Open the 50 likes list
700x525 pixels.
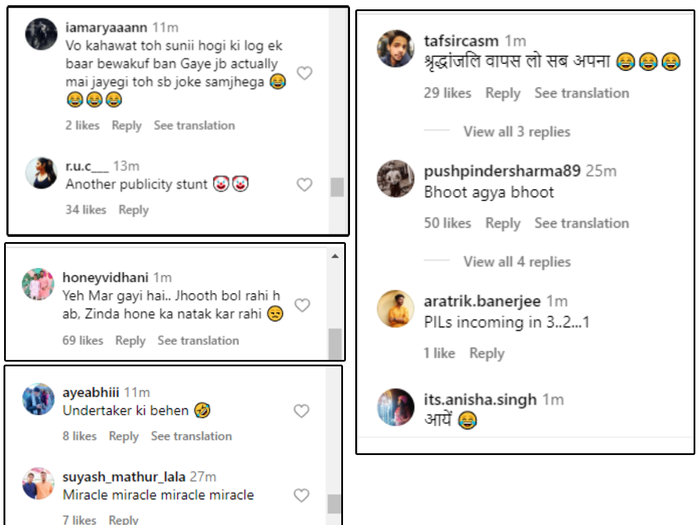pos(447,223)
